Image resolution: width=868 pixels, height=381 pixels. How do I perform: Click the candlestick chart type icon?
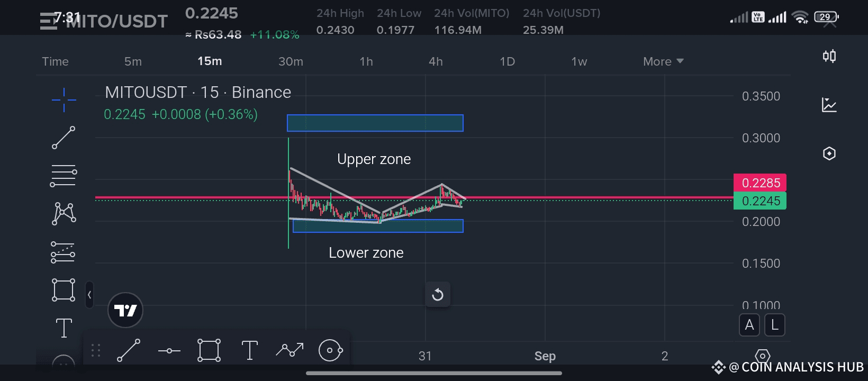[x=829, y=56]
